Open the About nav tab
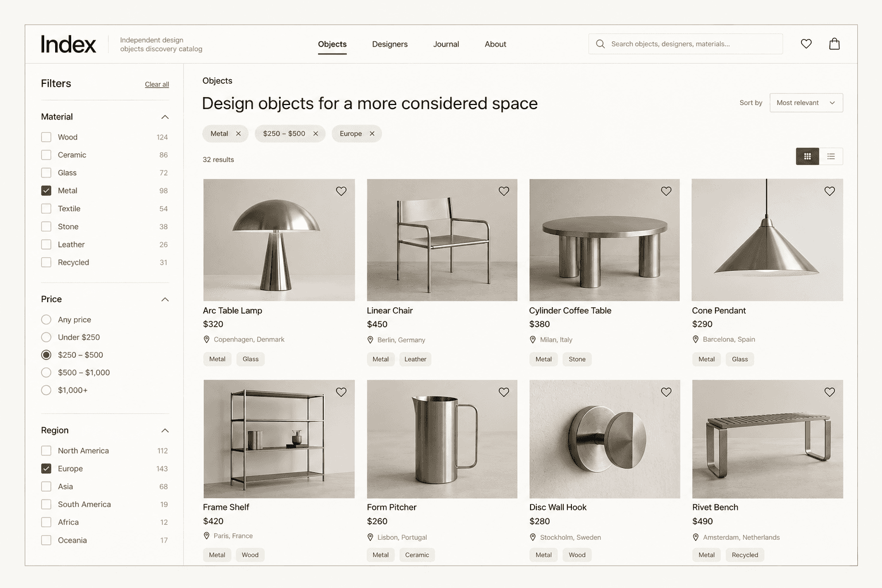Screen dimensions: 882x588 496,44
